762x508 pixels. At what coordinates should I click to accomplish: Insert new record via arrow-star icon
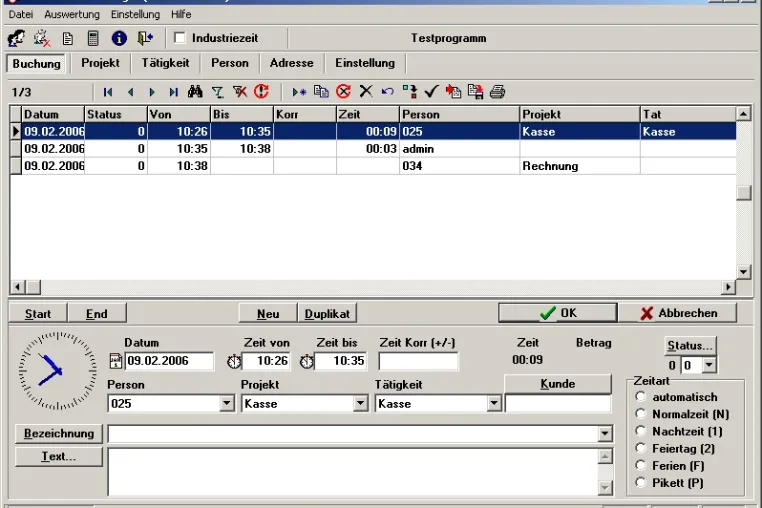click(299, 92)
